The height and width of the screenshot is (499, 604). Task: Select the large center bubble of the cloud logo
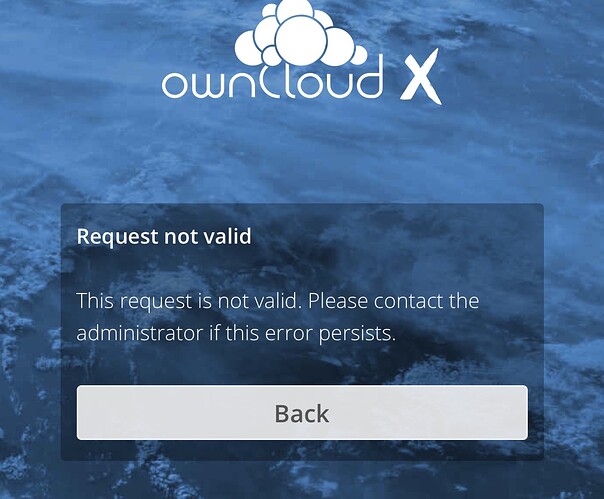tap(301, 39)
